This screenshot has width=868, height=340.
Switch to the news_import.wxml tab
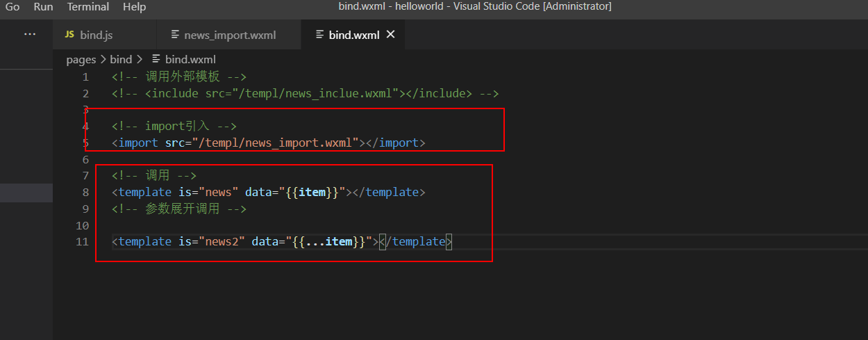[x=229, y=35]
